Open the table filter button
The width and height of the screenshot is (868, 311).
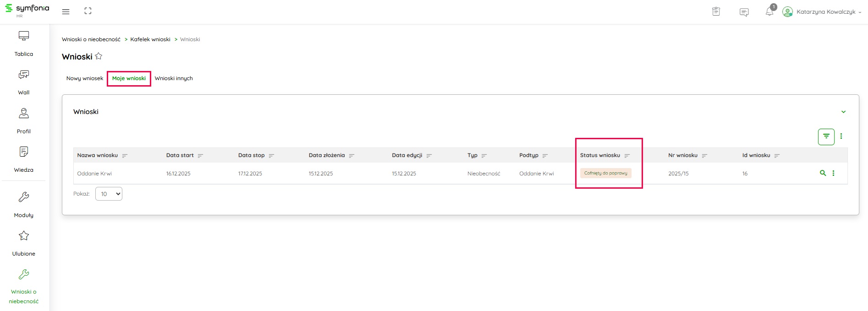click(x=826, y=136)
